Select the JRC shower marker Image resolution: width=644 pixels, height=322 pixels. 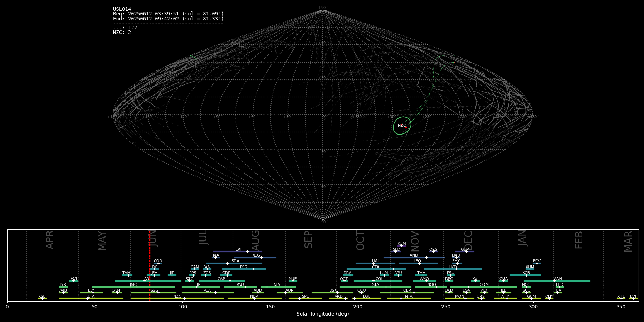point(154,269)
